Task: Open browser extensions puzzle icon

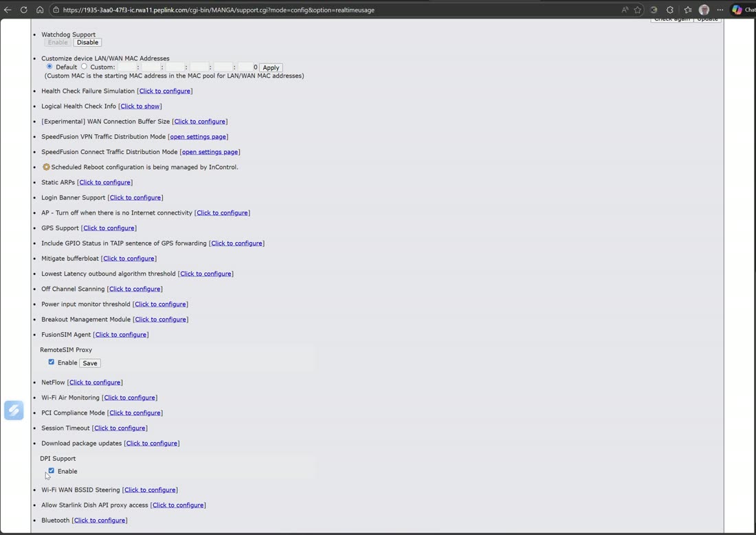Action: [x=669, y=10]
